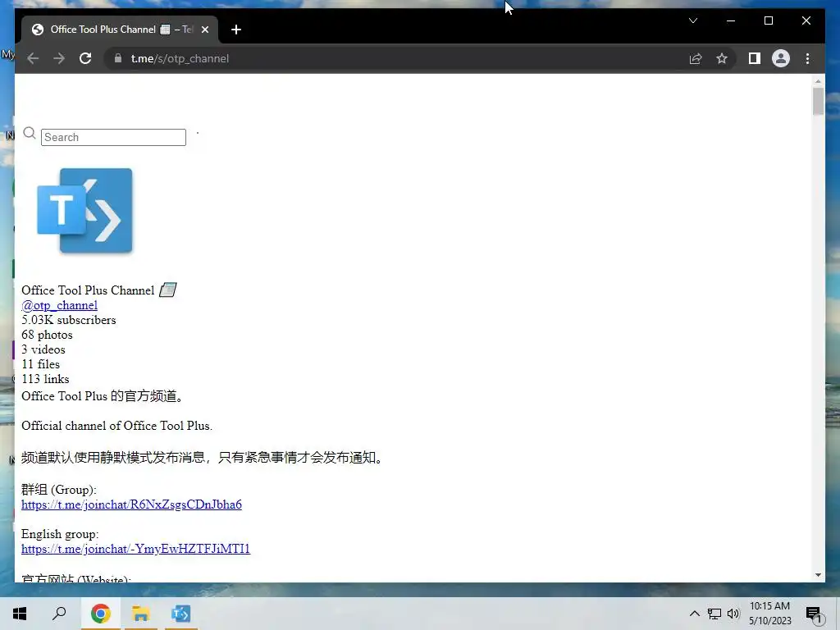840x630 pixels.
Task: Open the English group joinchat link
Action: (x=135, y=549)
